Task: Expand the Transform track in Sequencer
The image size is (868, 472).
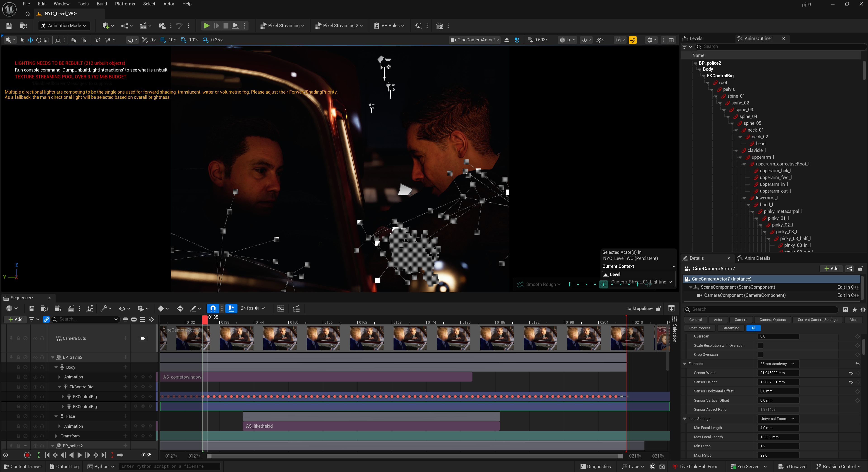Action: click(56, 436)
